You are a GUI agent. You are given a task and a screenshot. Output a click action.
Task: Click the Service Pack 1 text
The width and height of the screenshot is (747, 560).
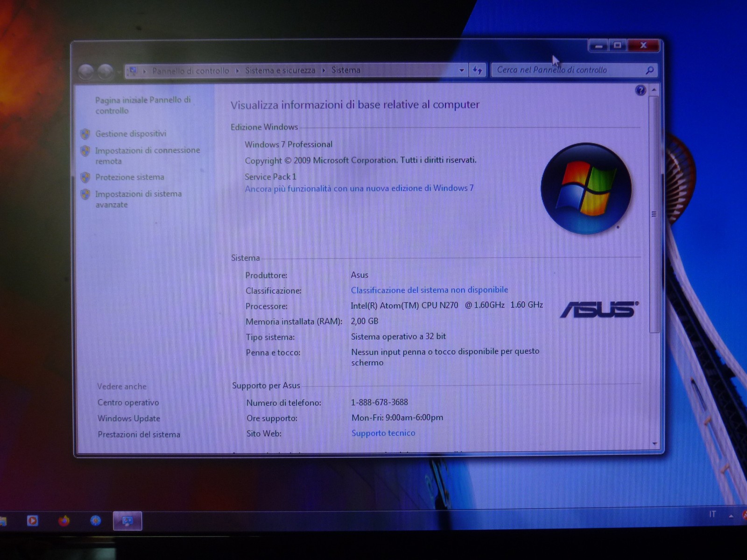[270, 177]
